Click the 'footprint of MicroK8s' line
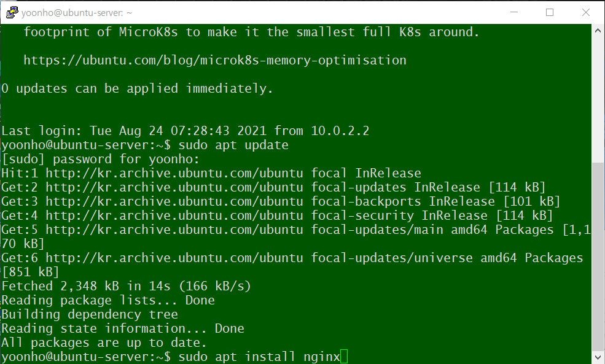Screen dimensions: 605x364 (252, 32)
